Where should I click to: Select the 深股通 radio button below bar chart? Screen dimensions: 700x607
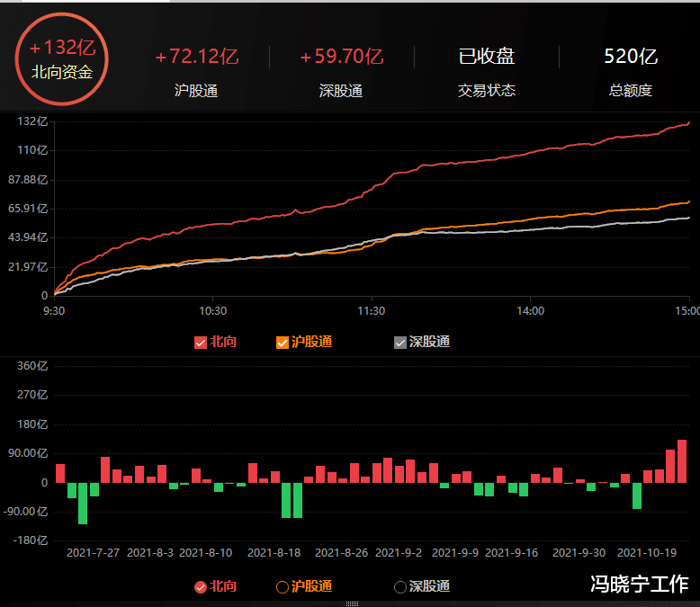click(400, 587)
